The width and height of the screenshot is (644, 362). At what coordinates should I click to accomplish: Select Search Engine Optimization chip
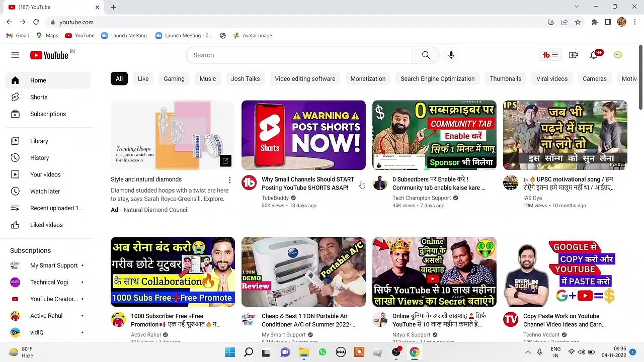coord(438,79)
